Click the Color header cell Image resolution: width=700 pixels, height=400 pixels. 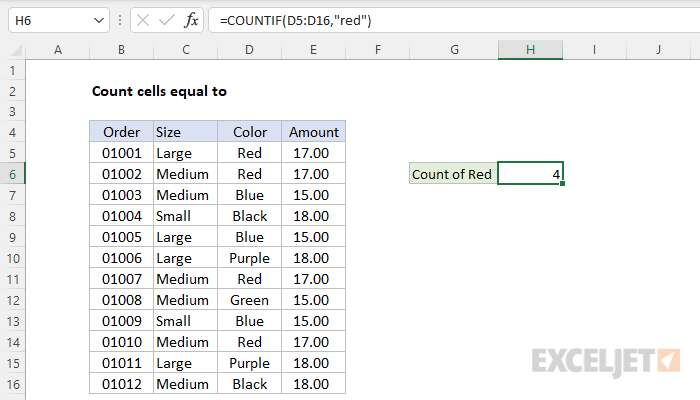(250, 132)
